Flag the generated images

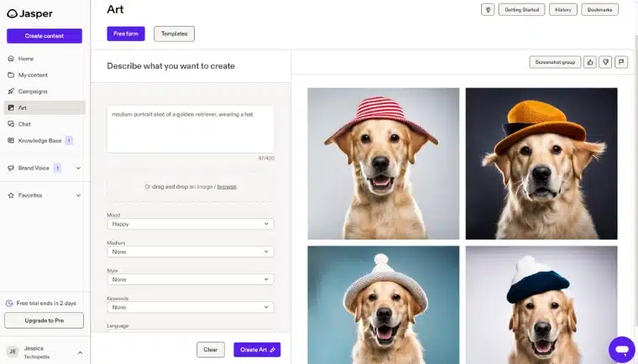pos(621,62)
